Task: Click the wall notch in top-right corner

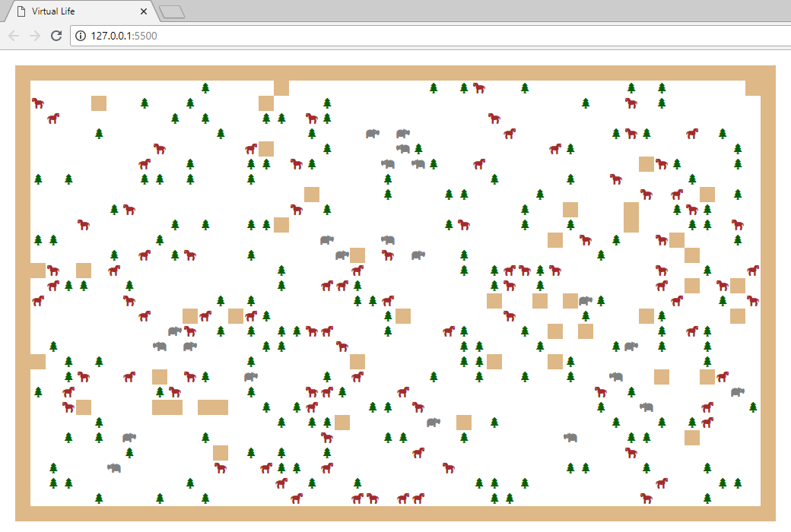Action: [753, 88]
